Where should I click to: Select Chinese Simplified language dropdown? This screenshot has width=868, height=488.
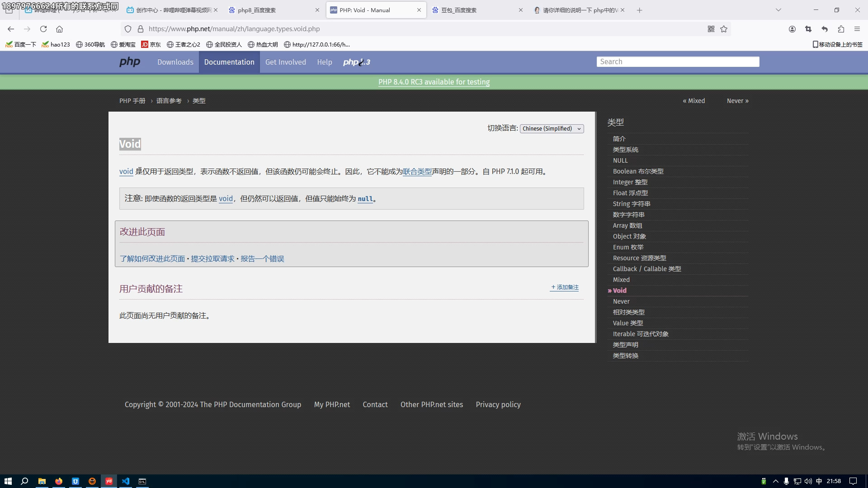coord(552,128)
